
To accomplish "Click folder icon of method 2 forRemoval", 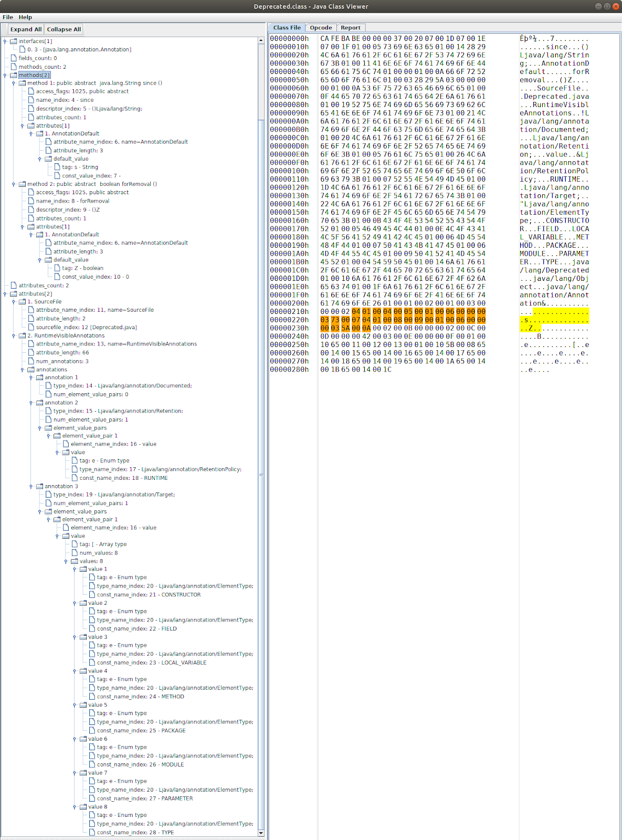I will click(23, 184).
